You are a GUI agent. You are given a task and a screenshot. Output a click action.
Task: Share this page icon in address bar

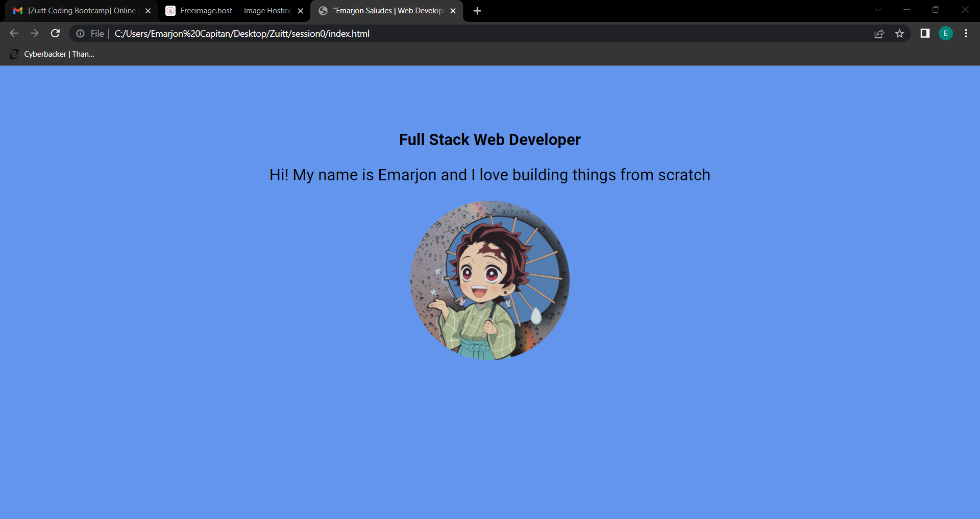pos(879,33)
